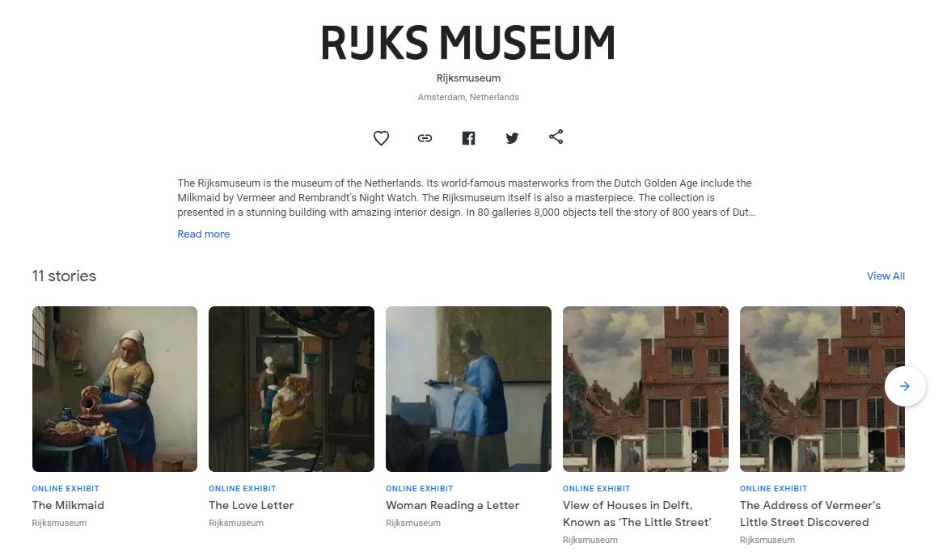947x560 pixels.
Task: Click The Love Letter title text
Action: 252,505
